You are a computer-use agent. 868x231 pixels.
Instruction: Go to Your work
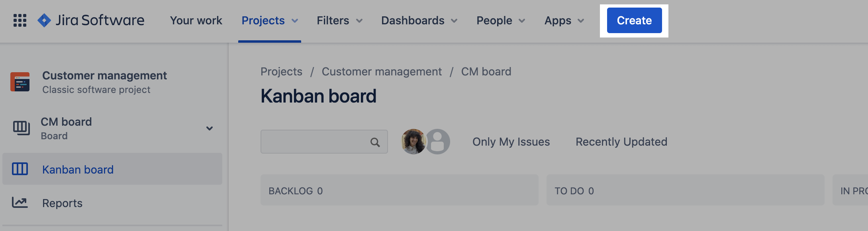[x=196, y=20]
